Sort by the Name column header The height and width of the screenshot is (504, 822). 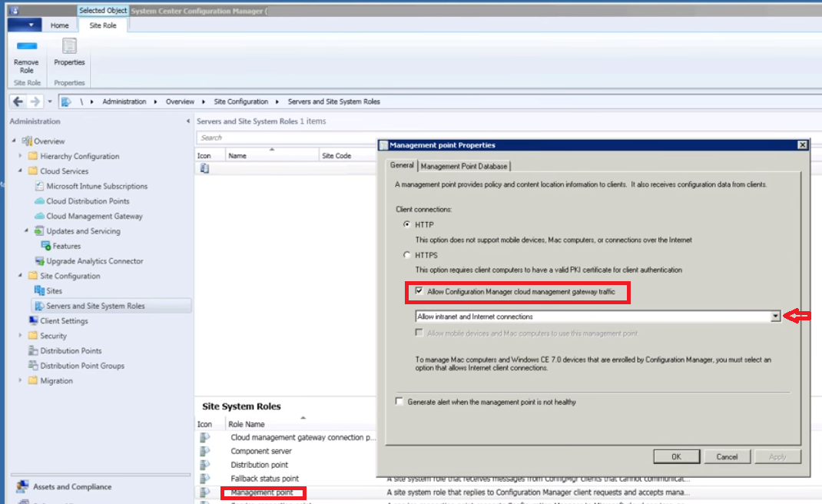(x=271, y=156)
